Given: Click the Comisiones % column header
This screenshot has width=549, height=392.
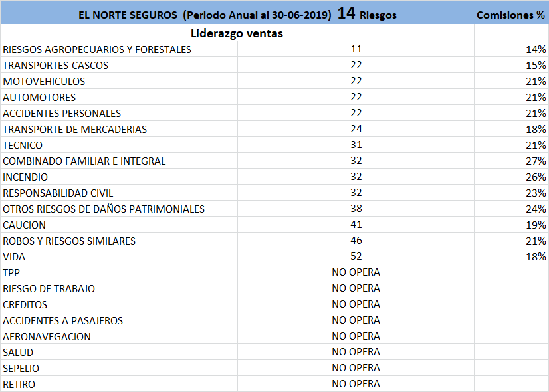Looking at the screenshot, I should point(511,15).
